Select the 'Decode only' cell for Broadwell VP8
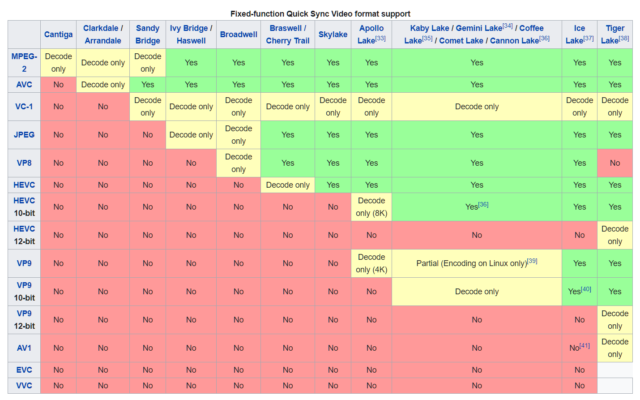Screen dimensions: 640x400 (x=239, y=163)
